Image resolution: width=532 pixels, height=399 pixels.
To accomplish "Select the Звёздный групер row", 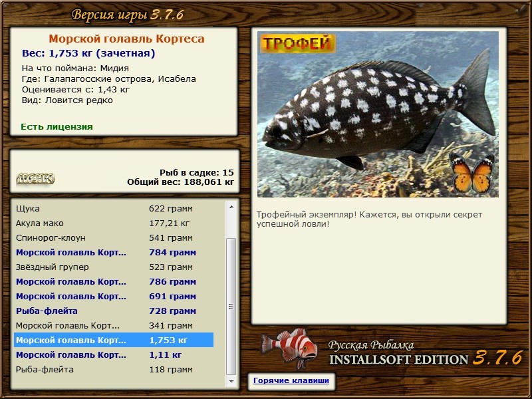I will point(114,267).
